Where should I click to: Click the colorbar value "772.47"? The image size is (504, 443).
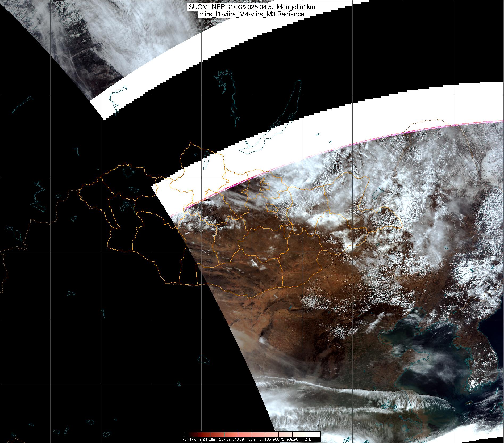coord(306,439)
